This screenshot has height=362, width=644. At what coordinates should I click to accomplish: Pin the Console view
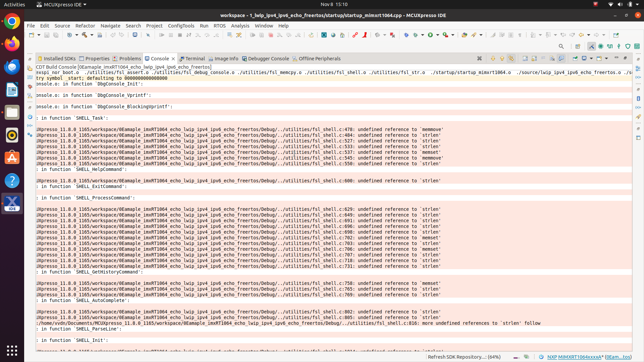coord(575,58)
